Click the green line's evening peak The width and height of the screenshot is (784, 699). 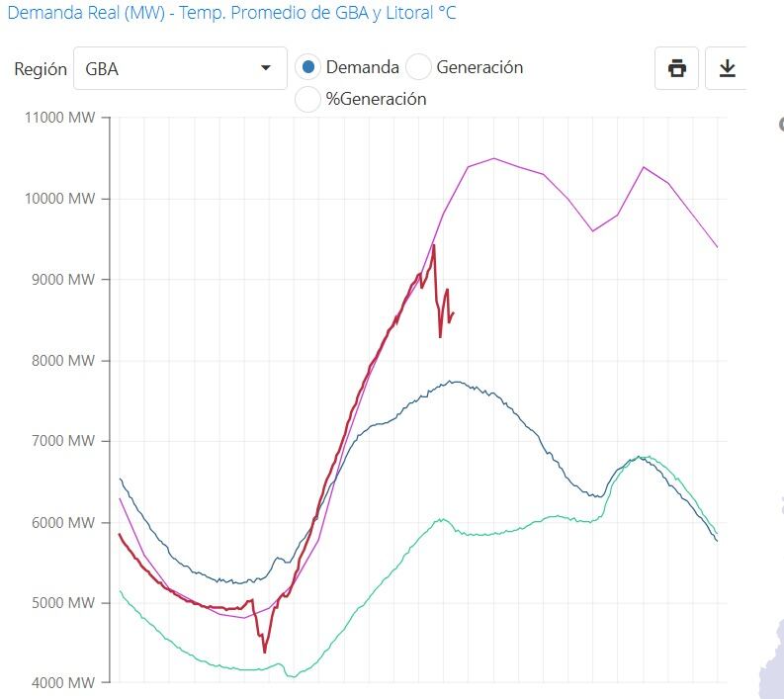click(x=644, y=457)
